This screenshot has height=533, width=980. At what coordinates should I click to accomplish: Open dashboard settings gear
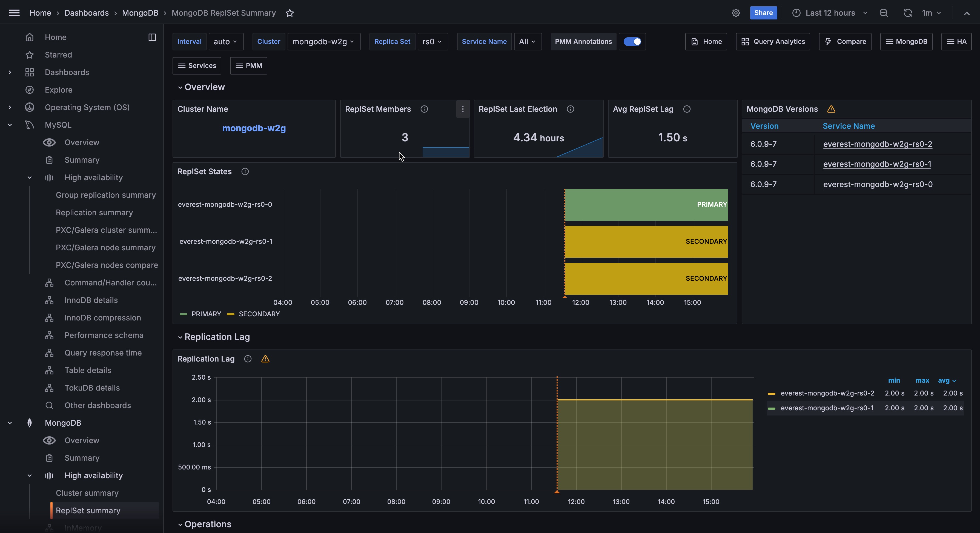tap(736, 13)
